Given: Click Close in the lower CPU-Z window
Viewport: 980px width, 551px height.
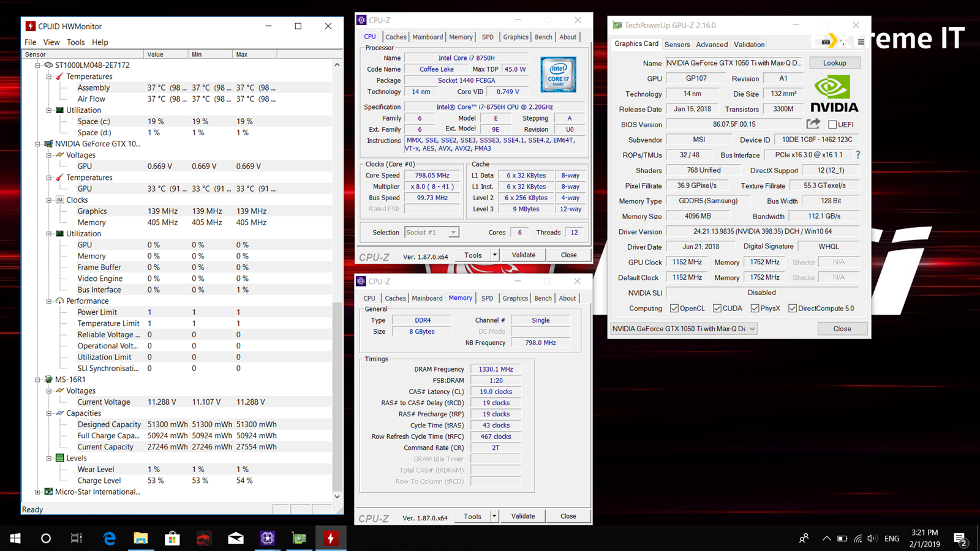Looking at the screenshot, I should pos(568,516).
